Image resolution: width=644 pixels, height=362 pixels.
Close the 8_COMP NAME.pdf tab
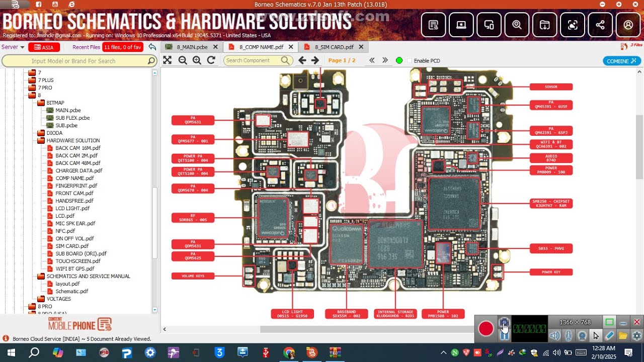pos(290,47)
